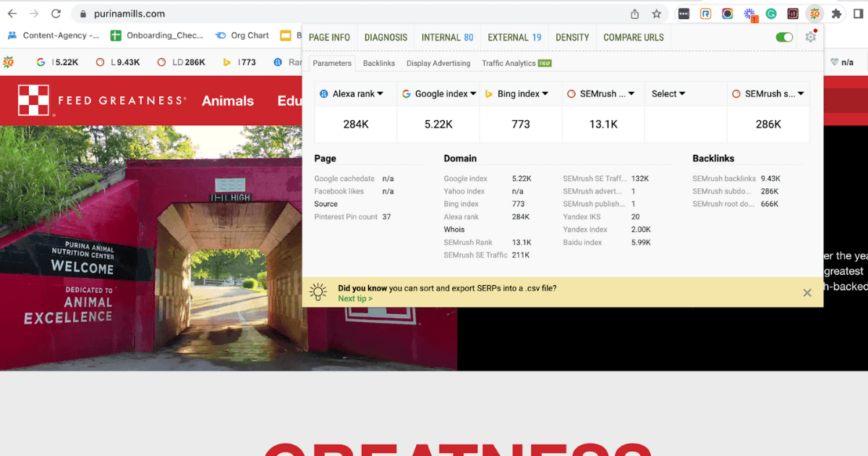Open the Google index column dropdown
The image size is (868, 456).
coord(440,93)
